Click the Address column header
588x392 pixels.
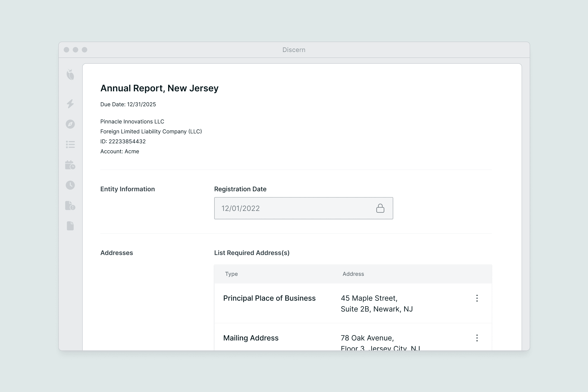(x=353, y=274)
